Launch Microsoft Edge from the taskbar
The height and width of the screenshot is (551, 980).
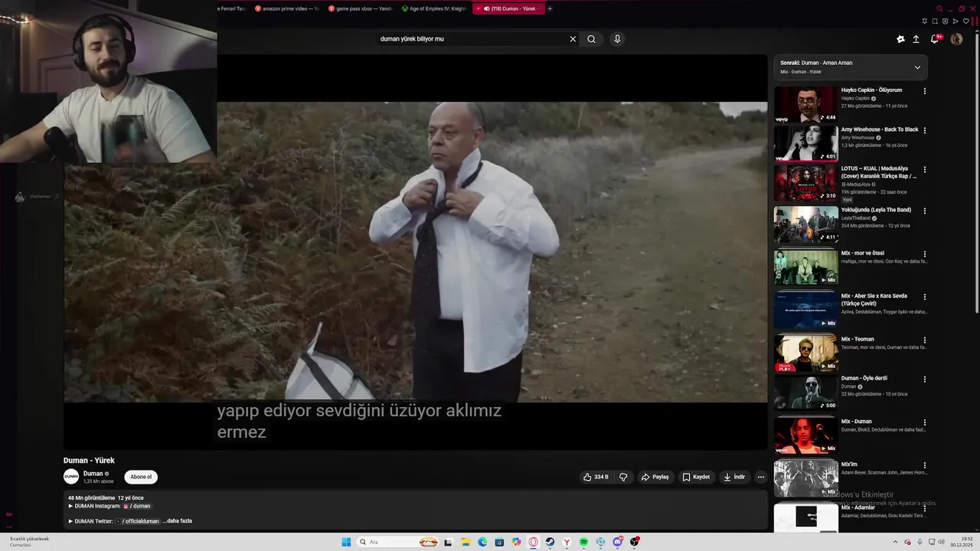[x=482, y=542]
